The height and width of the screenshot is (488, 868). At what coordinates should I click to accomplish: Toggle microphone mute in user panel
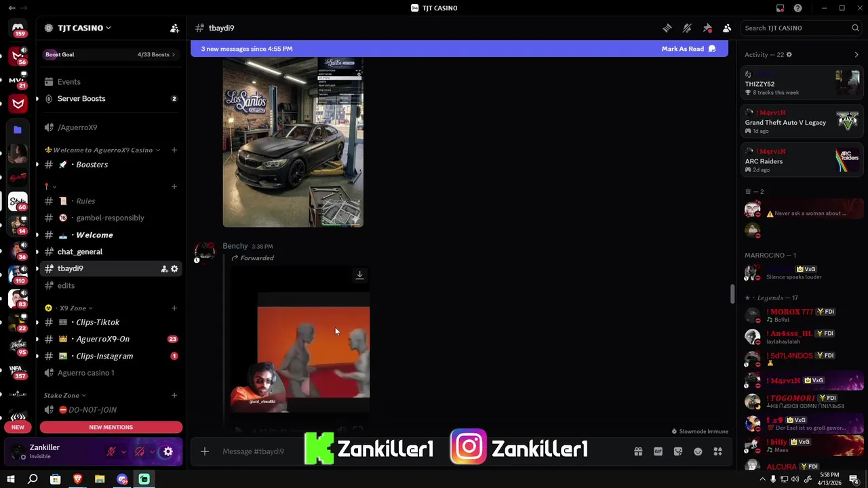(x=111, y=451)
